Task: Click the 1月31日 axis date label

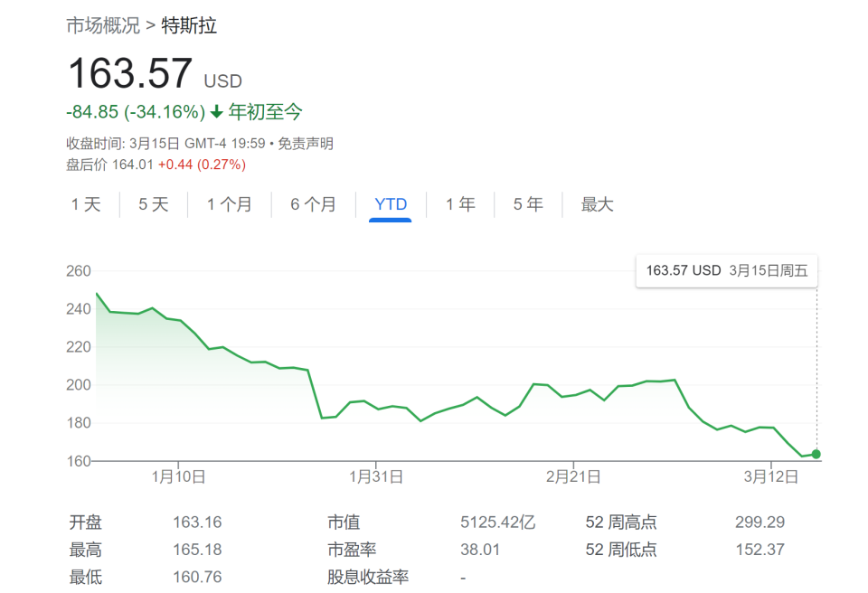Action: (376, 476)
